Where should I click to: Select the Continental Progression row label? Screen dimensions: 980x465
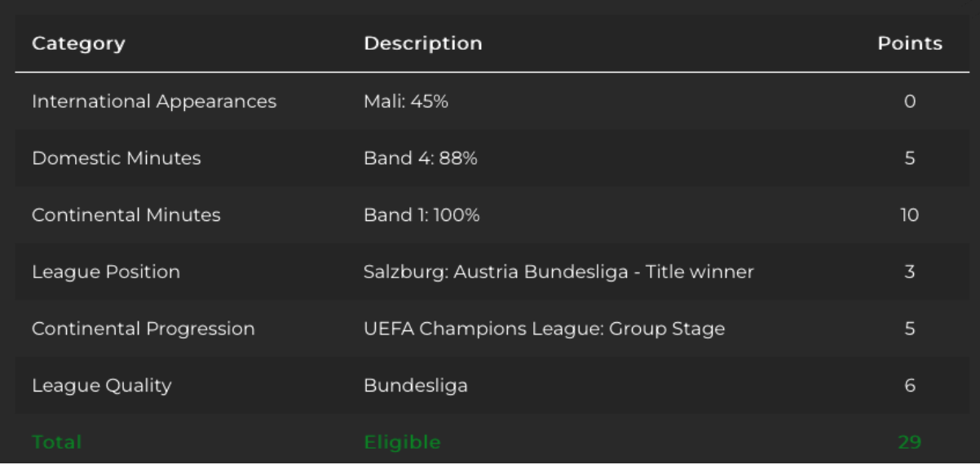pos(143,329)
